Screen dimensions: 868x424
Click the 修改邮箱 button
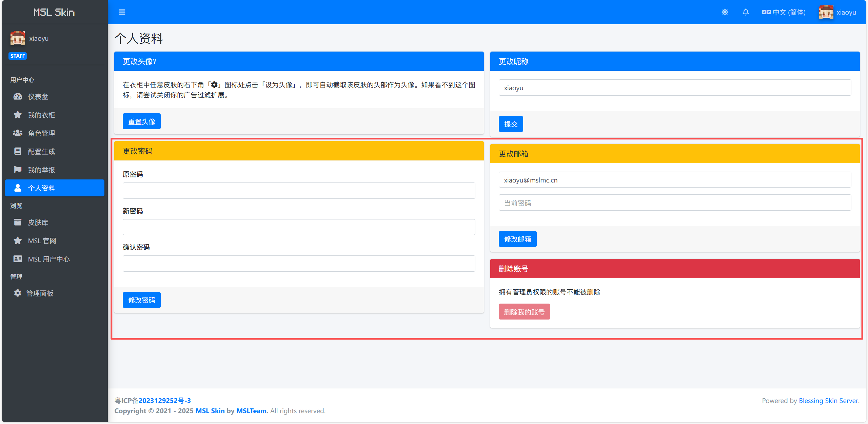point(517,239)
